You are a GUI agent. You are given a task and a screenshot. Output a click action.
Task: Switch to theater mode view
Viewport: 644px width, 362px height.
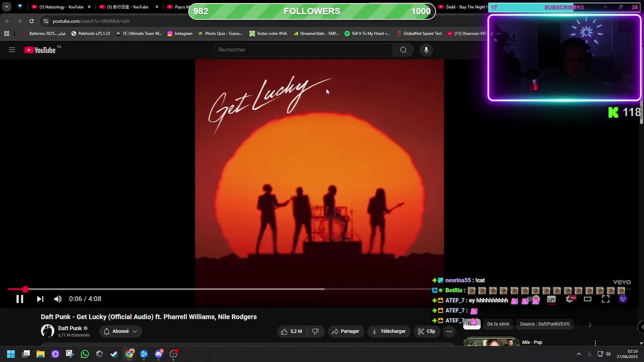(x=587, y=299)
